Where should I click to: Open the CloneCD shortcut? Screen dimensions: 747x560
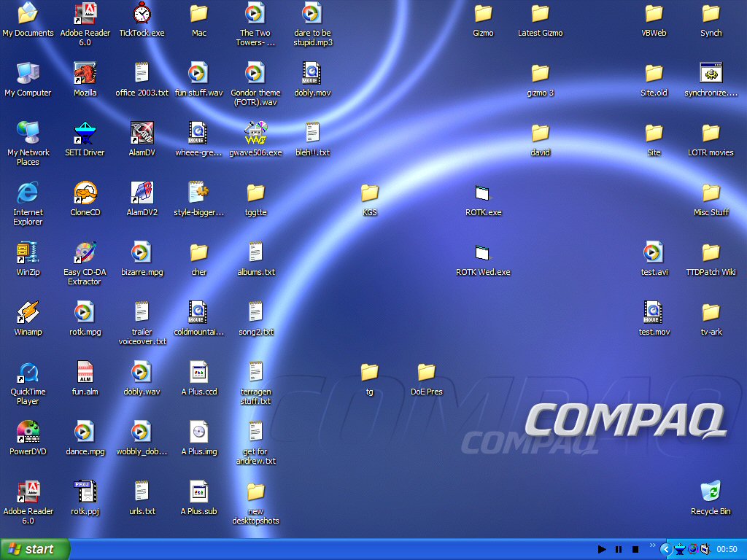(x=85, y=193)
